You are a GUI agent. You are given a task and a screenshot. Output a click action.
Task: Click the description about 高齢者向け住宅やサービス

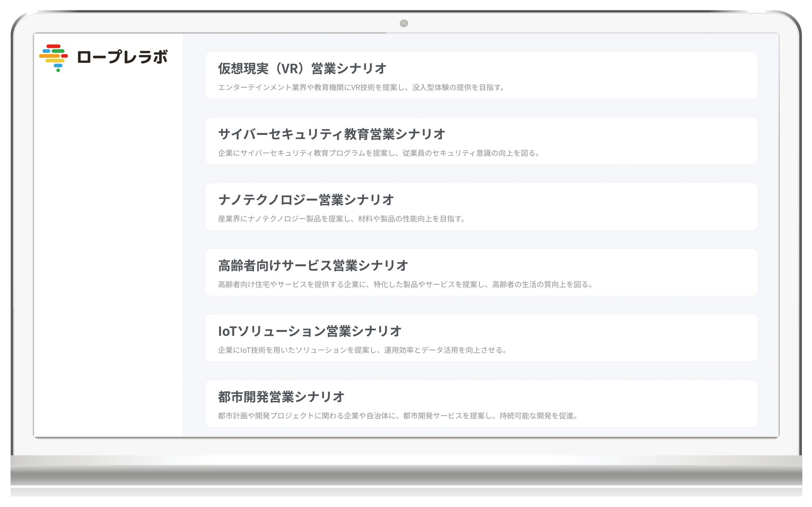click(x=405, y=285)
